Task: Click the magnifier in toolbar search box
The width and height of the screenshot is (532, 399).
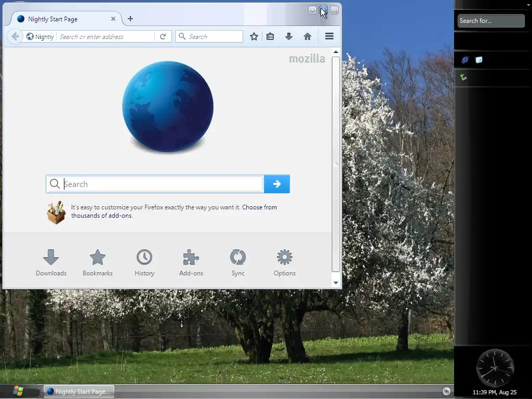Action: (x=182, y=36)
